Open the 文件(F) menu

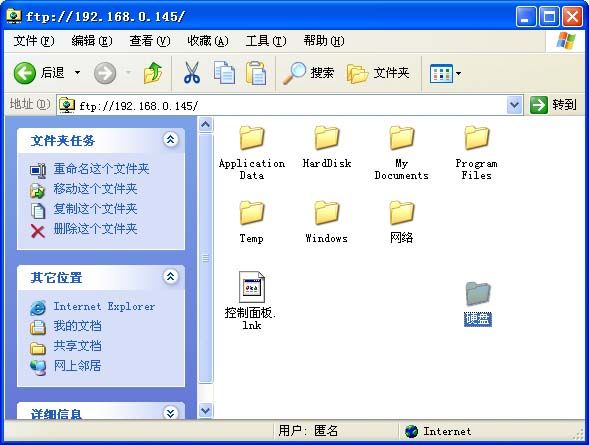click(x=33, y=41)
